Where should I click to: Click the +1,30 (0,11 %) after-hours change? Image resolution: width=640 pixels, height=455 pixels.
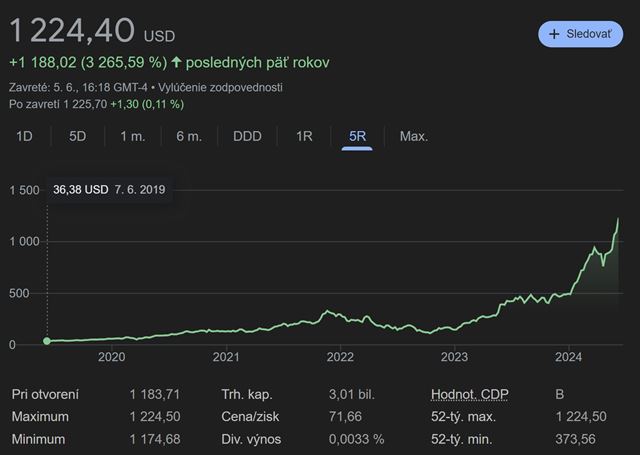point(147,104)
